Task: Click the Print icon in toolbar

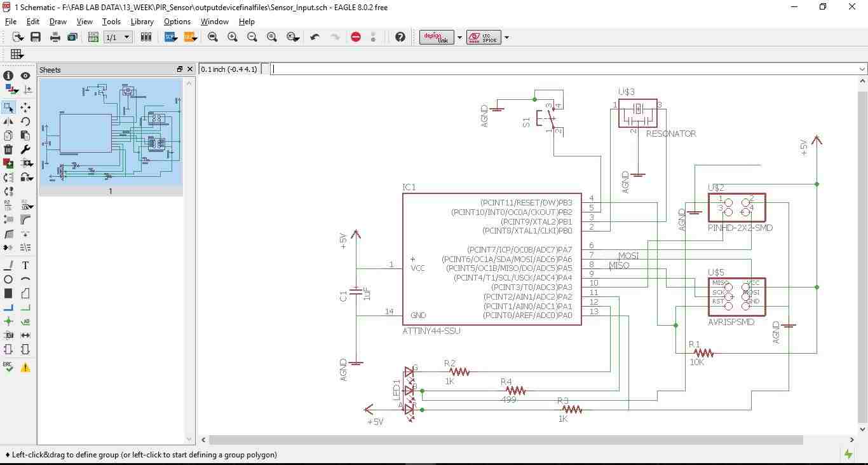Action: coord(55,38)
